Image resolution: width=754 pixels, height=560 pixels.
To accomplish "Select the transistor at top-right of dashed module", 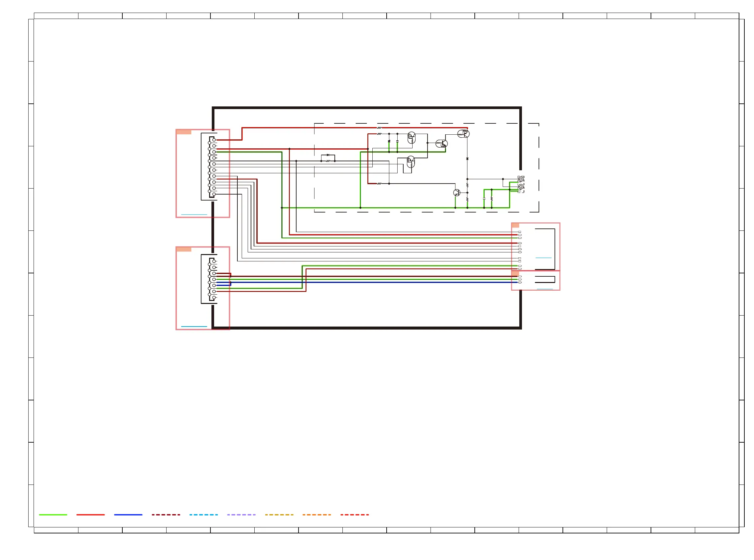I will pyautogui.click(x=463, y=134).
